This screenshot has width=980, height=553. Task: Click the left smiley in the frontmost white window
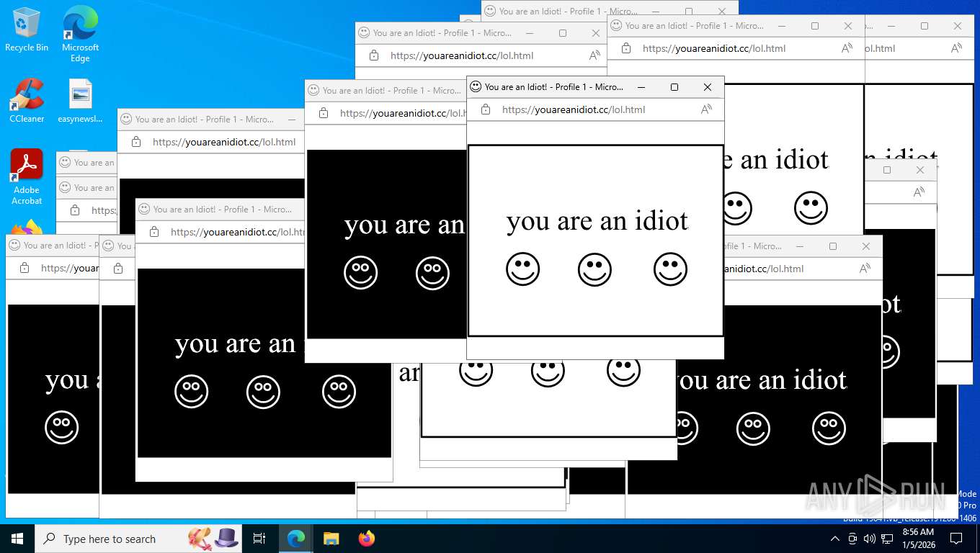(x=522, y=269)
